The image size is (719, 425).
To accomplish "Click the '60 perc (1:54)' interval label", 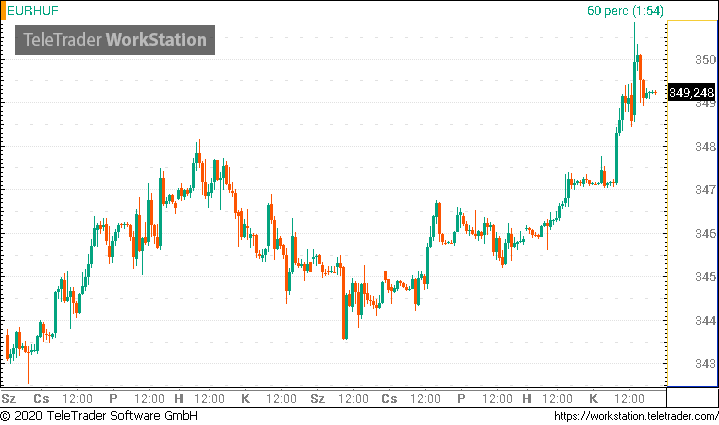I will (625, 11).
